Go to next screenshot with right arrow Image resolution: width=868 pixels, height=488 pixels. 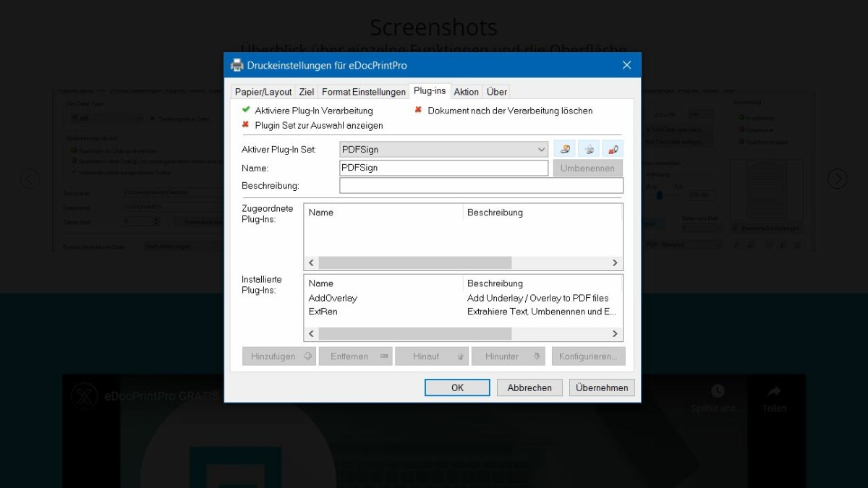tap(837, 178)
